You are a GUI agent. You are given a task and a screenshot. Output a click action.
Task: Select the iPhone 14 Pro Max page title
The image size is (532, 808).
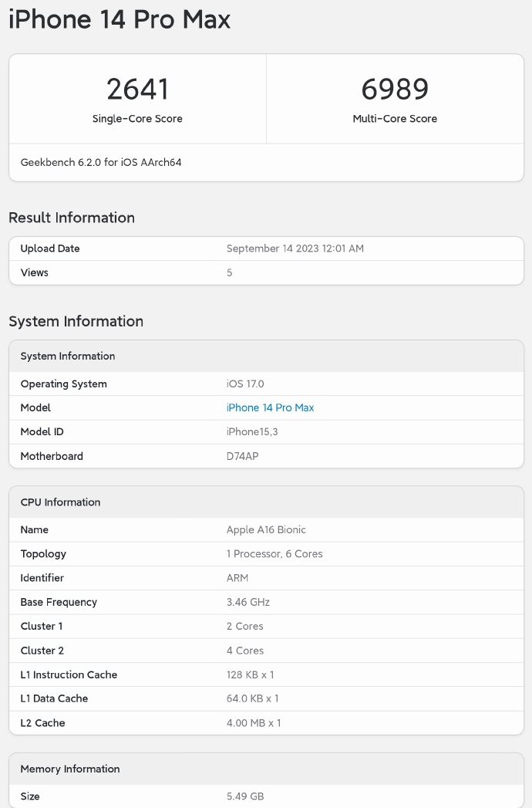[120, 19]
